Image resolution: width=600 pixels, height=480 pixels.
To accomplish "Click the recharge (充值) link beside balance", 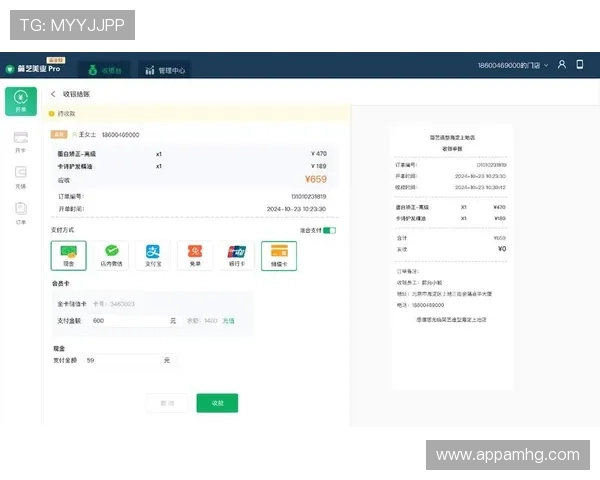I will click(228, 321).
